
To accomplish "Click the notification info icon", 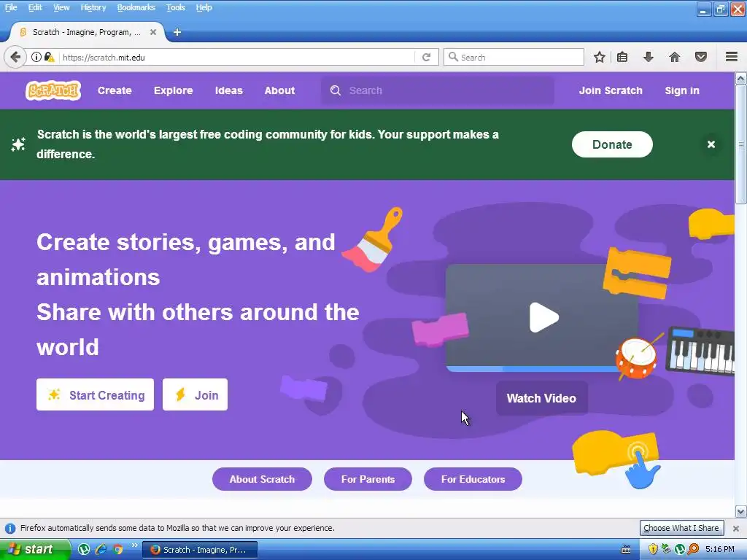I will (10, 529).
